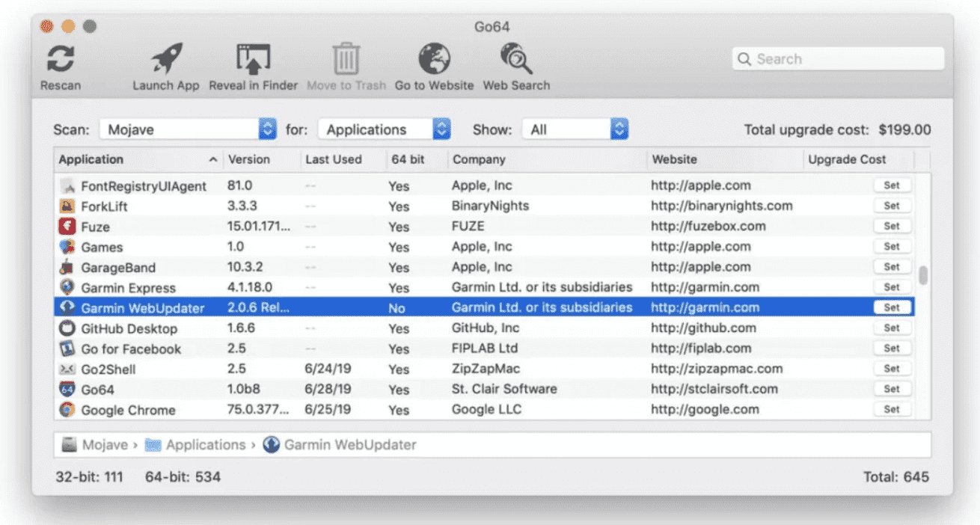
Task: Click Applications in the path bar
Action: [206, 444]
